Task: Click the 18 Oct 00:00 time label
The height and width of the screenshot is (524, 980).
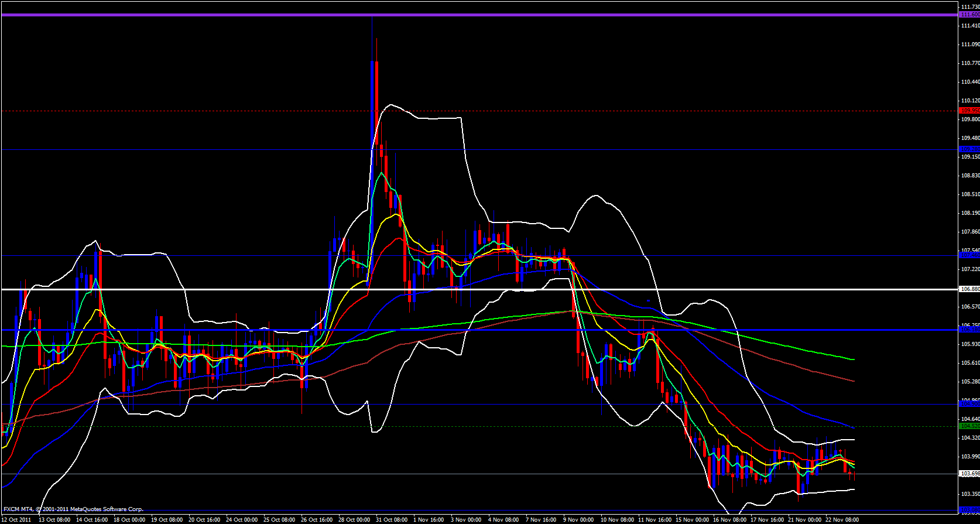Action: 129,519
